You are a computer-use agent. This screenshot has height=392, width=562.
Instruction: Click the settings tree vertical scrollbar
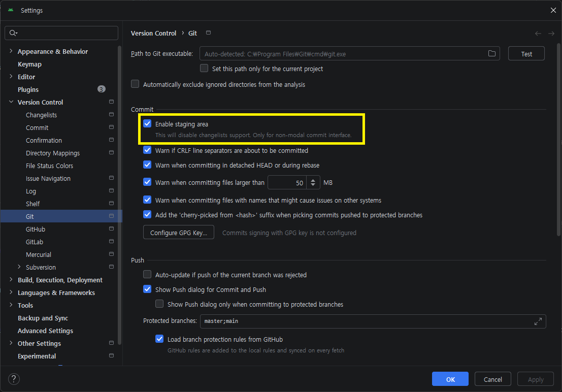click(x=119, y=195)
